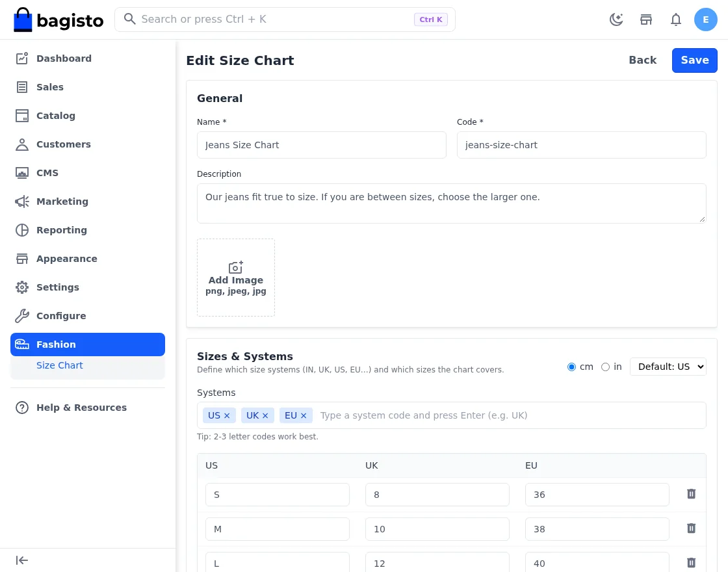Open Sales menu item
The image size is (728, 572).
(88, 87)
